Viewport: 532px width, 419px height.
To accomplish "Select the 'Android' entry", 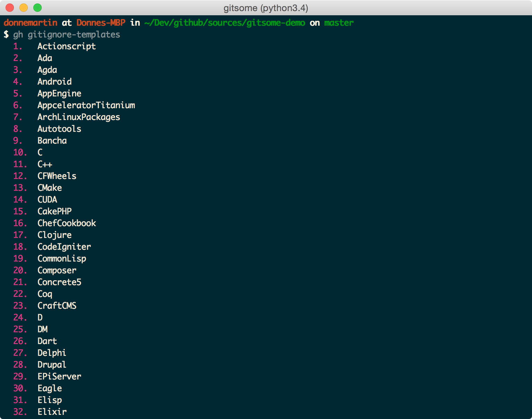I will click(x=55, y=82).
